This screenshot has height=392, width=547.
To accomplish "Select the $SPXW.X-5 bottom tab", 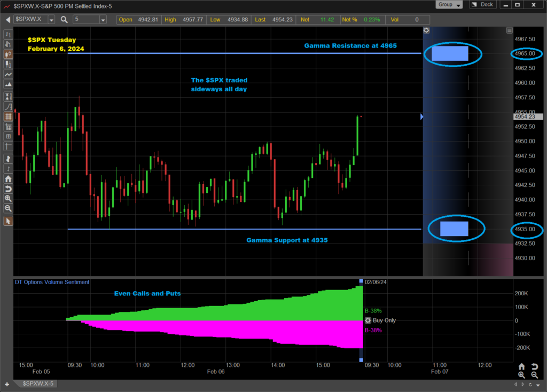I will pos(38,383).
